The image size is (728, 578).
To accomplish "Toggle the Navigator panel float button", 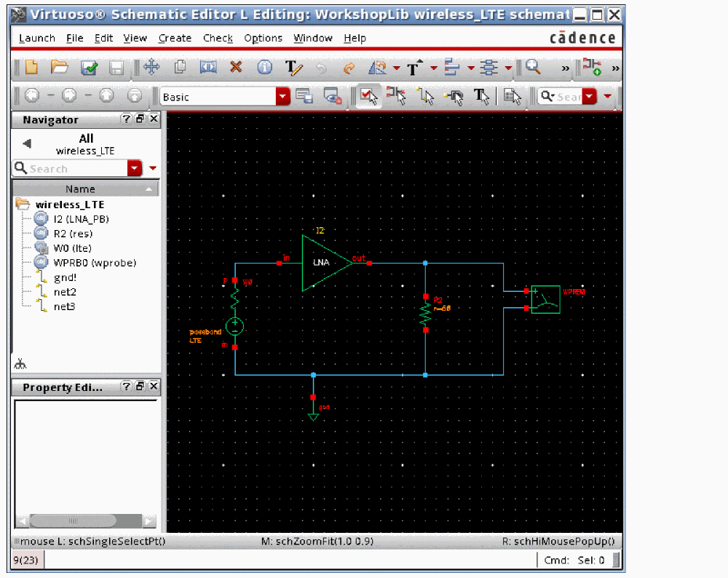I will [x=141, y=119].
